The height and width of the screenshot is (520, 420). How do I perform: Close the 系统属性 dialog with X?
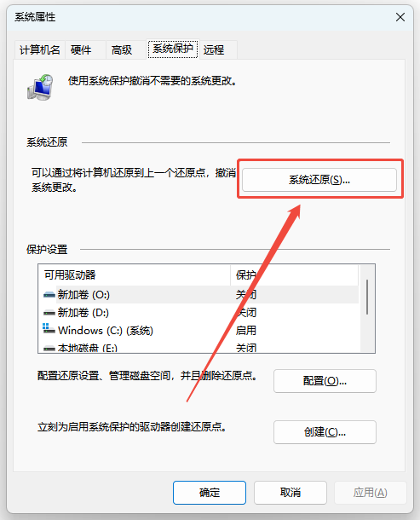pyautogui.click(x=400, y=17)
